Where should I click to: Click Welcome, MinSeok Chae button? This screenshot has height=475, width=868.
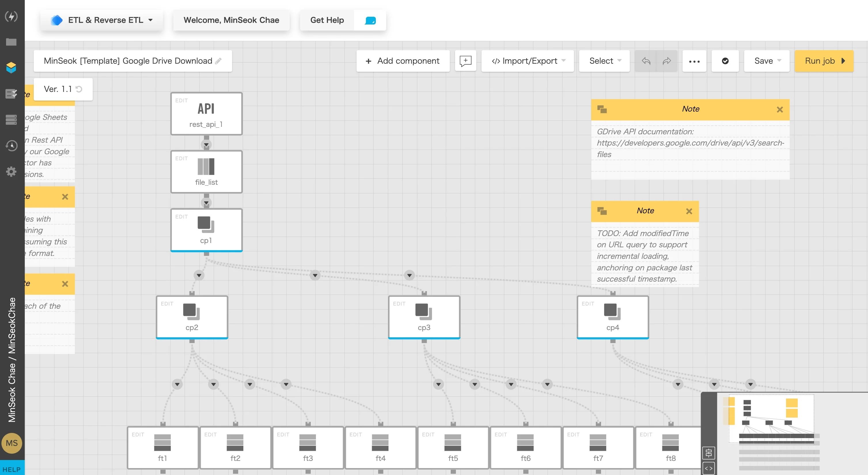coord(231,20)
